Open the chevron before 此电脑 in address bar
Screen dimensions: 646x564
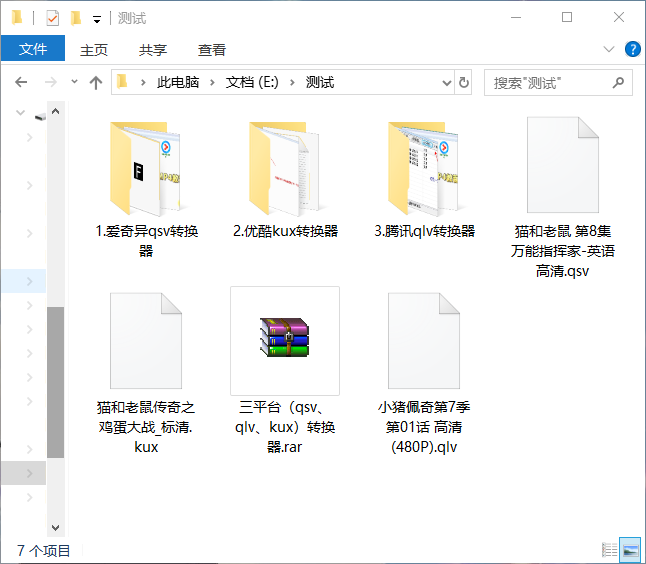point(143,82)
